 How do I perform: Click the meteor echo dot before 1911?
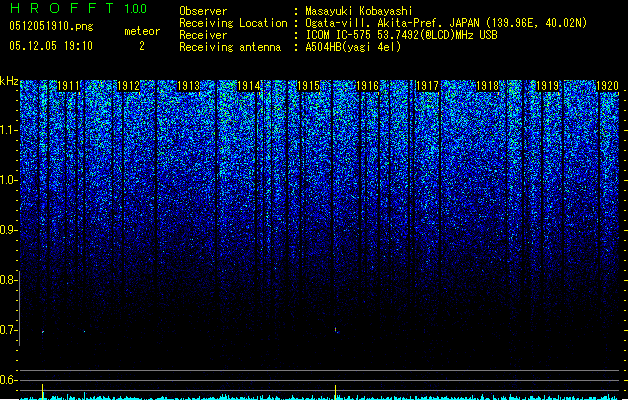[43, 332]
